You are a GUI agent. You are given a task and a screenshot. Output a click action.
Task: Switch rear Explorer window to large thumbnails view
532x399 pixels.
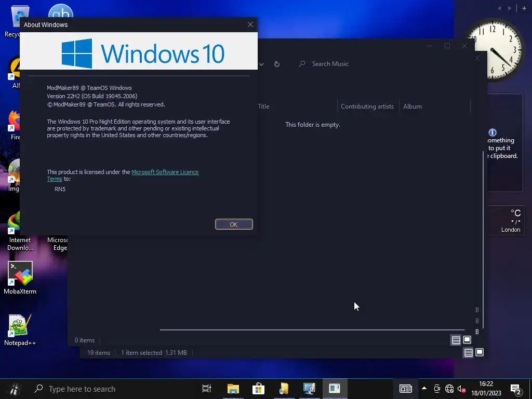480,353
